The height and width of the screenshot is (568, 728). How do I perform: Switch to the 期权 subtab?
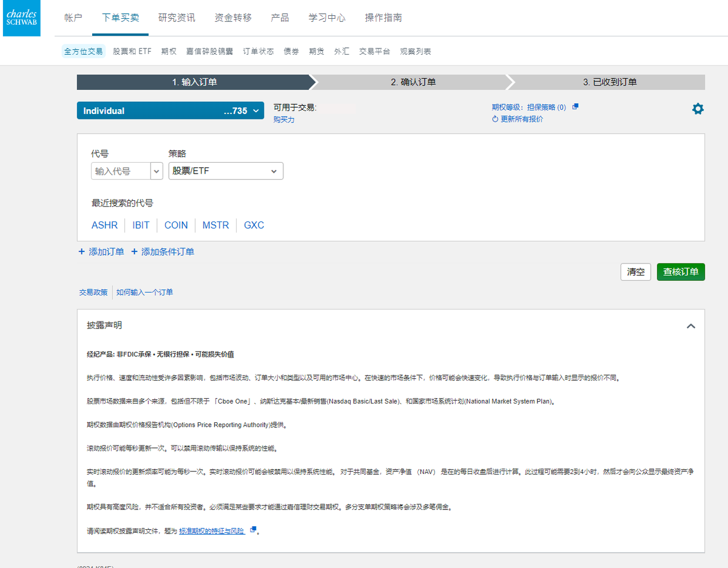(169, 51)
